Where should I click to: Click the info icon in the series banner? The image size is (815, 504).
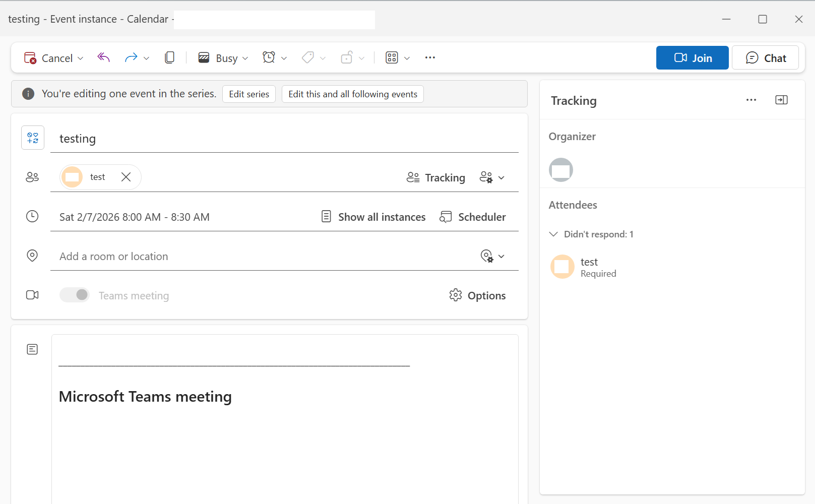[28, 94]
